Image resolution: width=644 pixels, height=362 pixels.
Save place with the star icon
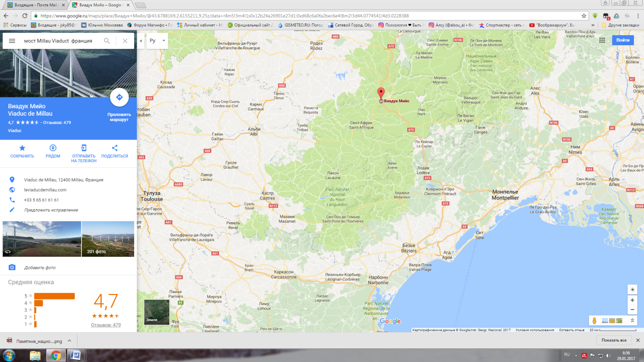22,148
